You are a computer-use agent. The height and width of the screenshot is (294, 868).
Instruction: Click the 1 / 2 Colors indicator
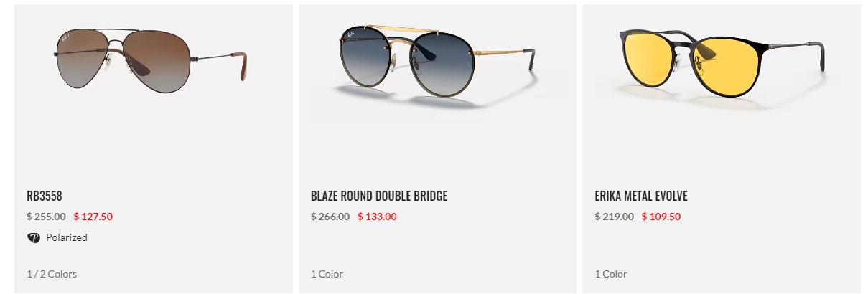point(52,274)
